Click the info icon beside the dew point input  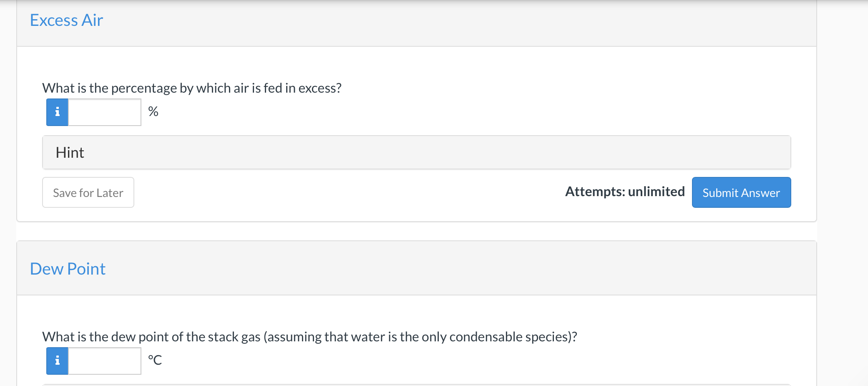pos(57,361)
